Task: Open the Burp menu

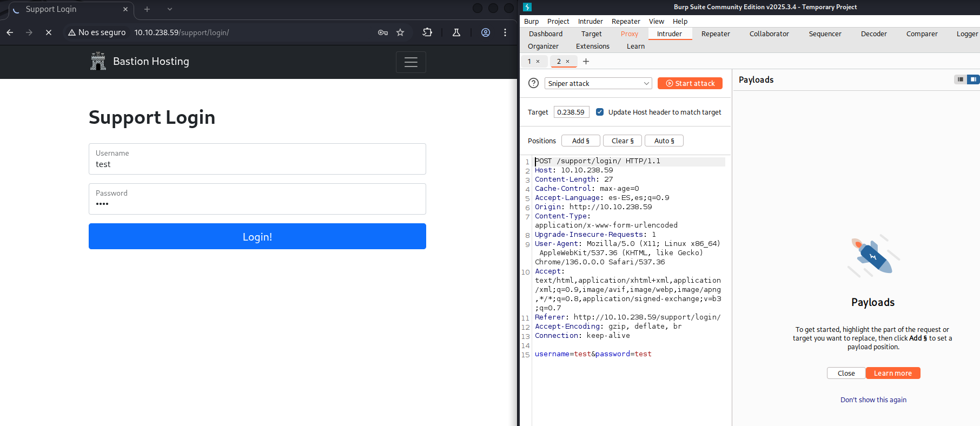Action: [x=532, y=21]
